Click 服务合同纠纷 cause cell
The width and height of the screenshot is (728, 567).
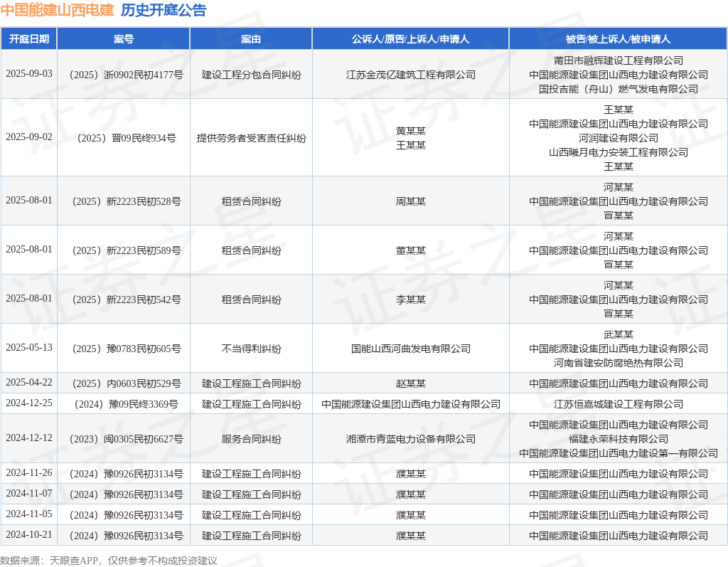pyautogui.click(x=251, y=439)
